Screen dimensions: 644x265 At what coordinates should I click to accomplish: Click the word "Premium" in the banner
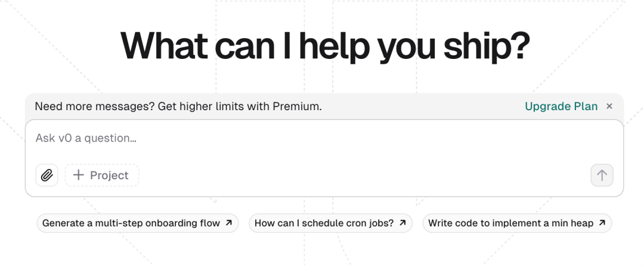296,107
